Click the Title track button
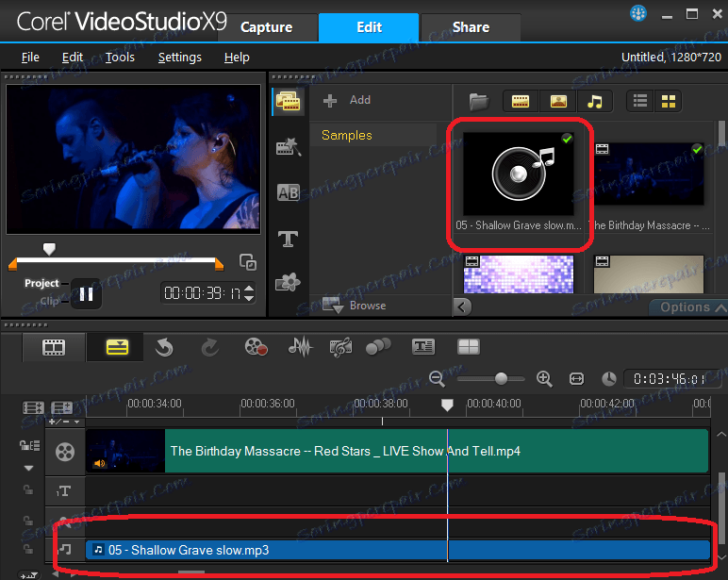The image size is (728, 580). pos(64,490)
